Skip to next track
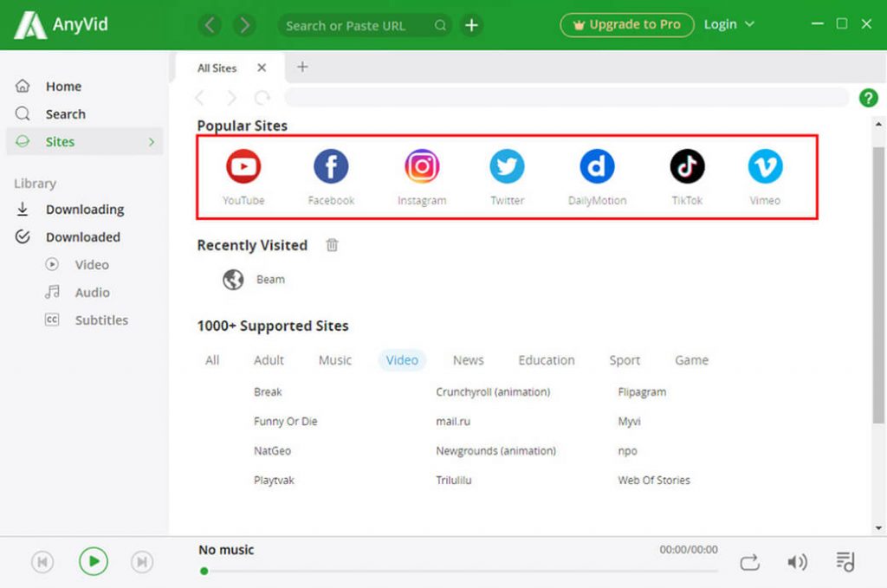 pos(142,562)
